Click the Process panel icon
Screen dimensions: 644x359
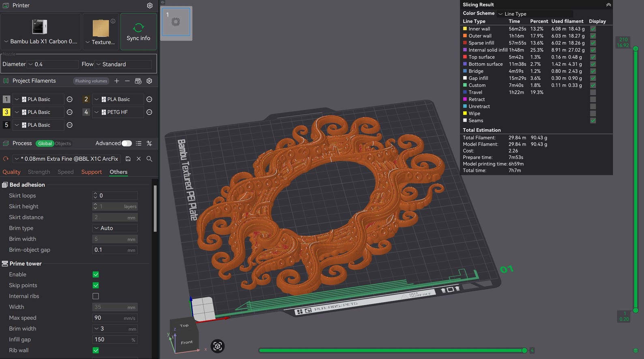[6, 143]
